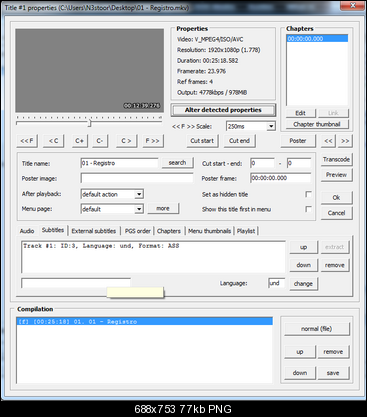
Task: Click the normal (file) button
Action: coord(317,329)
